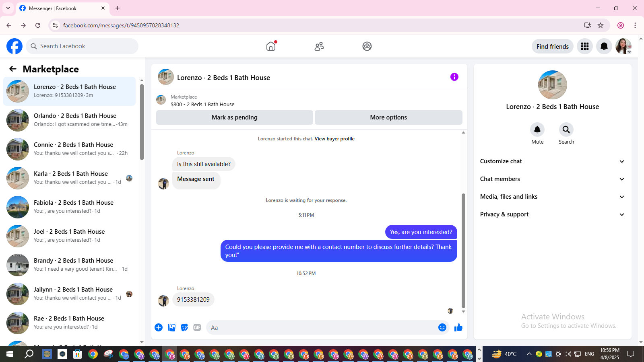
Task: Open the account profile picture menu
Action: click(x=623, y=46)
